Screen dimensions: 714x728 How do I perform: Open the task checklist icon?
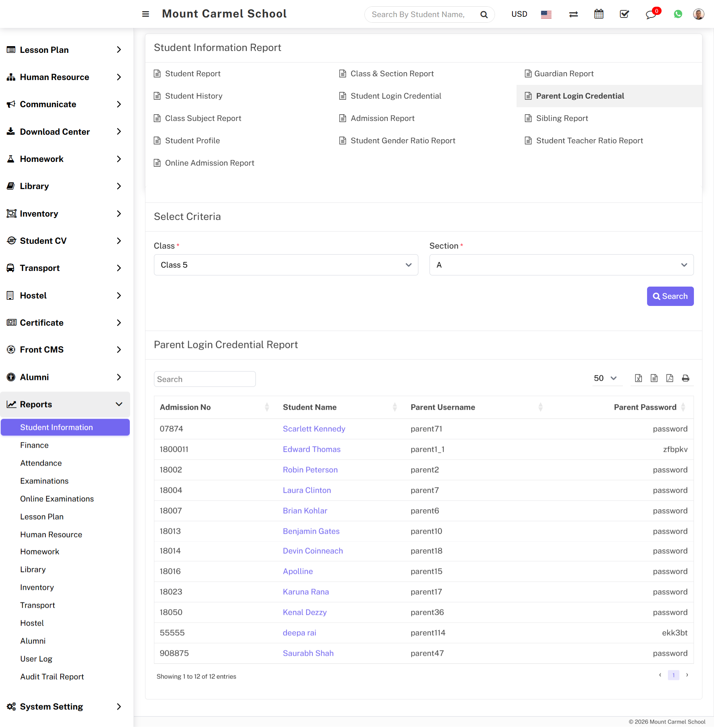624,14
